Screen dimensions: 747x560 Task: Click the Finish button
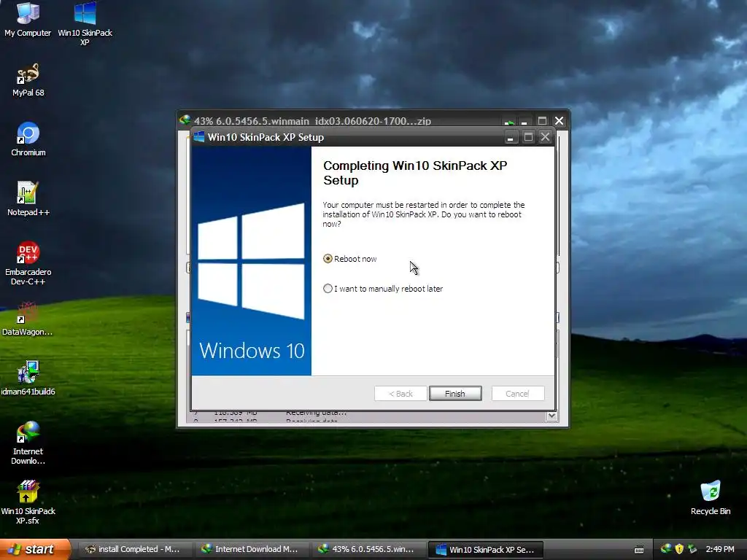[455, 394]
